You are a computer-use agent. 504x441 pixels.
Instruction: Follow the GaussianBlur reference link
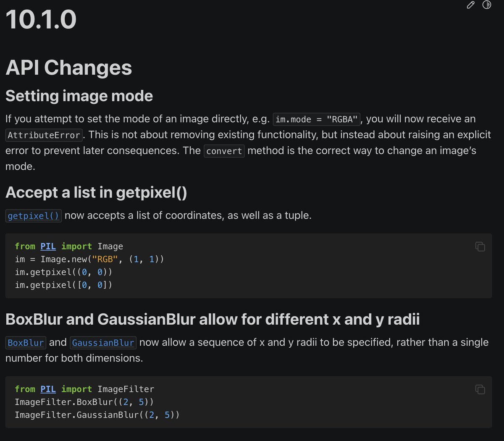[x=103, y=343]
